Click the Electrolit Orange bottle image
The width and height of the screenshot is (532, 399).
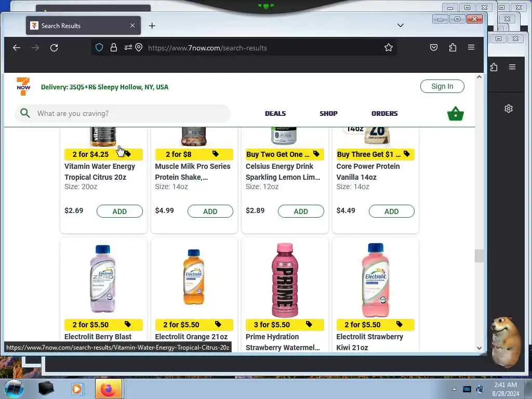click(x=193, y=277)
